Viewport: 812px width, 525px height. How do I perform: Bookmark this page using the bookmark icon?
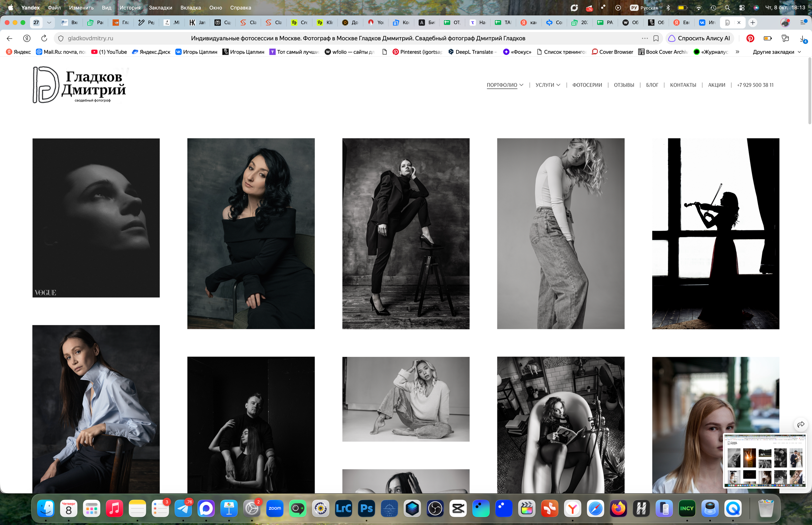click(656, 38)
